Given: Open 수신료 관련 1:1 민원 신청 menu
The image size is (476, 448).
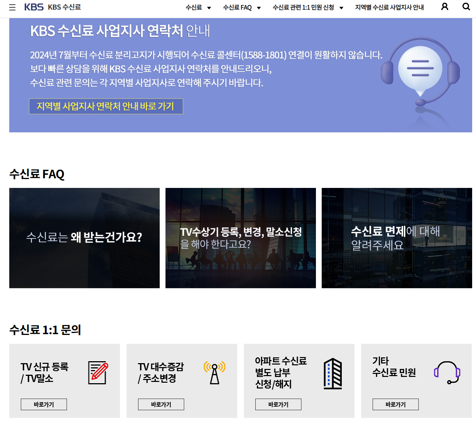Looking at the screenshot, I should click(x=303, y=7).
